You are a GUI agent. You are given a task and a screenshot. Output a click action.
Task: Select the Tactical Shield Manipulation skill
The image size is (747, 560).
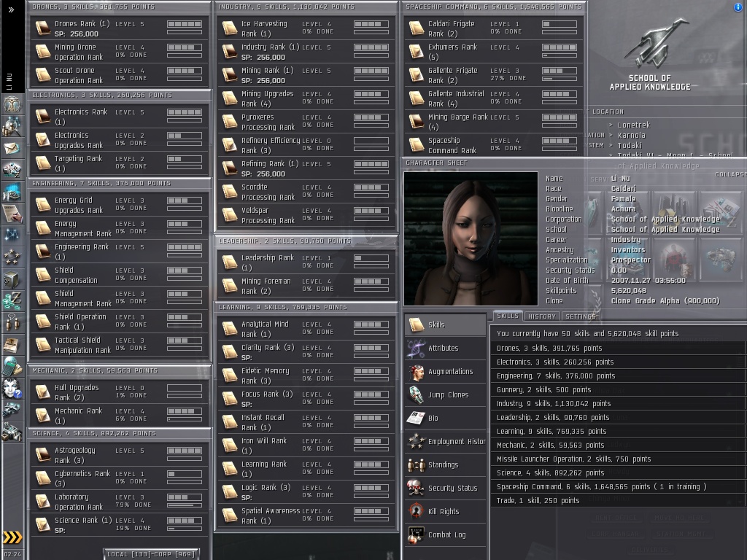click(x=119, y=345)
